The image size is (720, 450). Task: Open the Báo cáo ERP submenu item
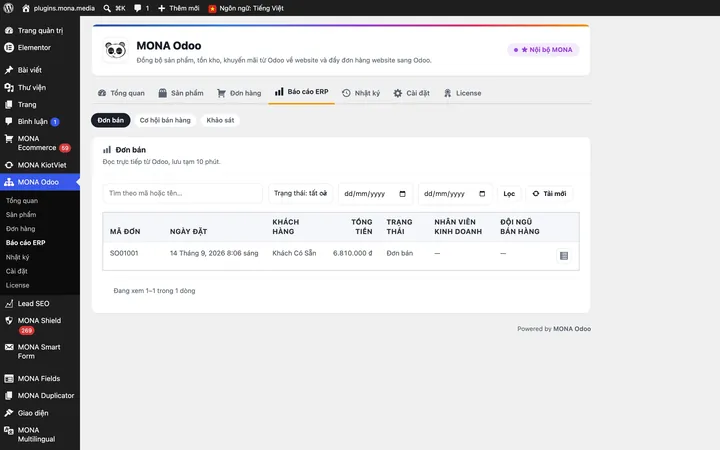(26, 242)
